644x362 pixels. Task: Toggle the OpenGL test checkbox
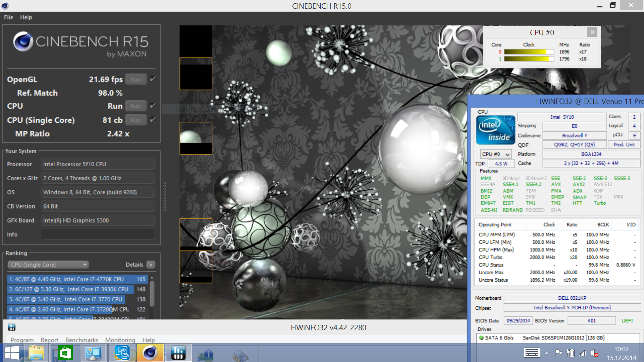(x=153, y=79)
